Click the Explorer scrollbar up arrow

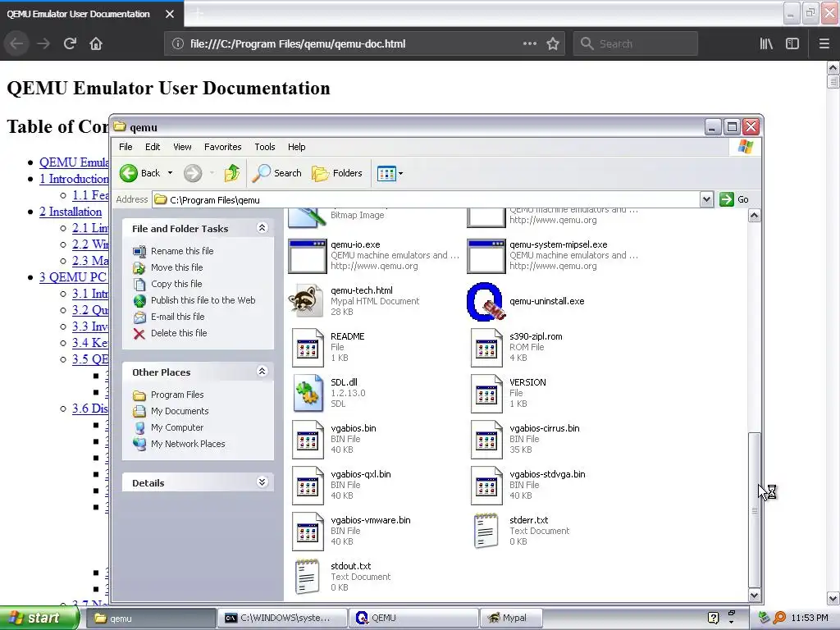tap(755, 216)
